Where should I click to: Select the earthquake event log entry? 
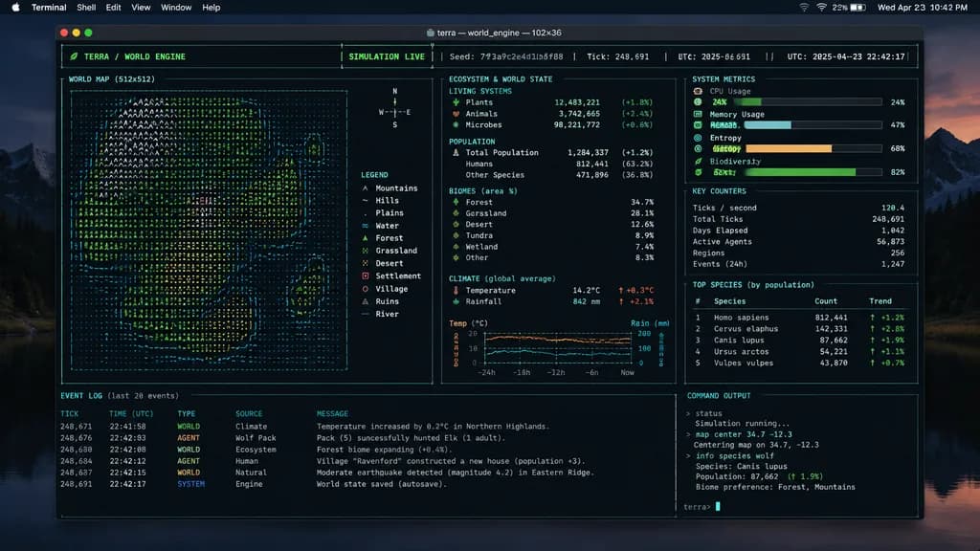tap(327, 473)
